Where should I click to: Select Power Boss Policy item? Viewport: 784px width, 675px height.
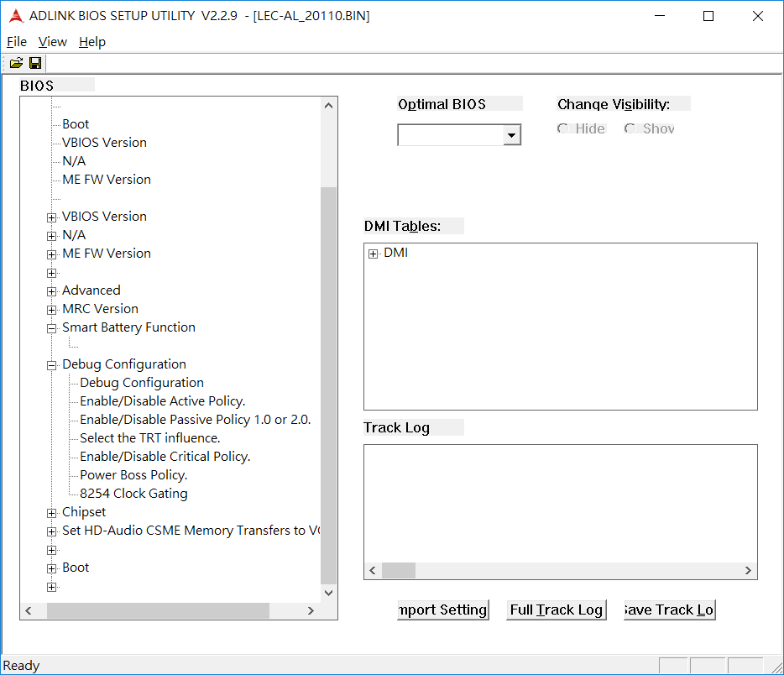[x=133, y=475]
